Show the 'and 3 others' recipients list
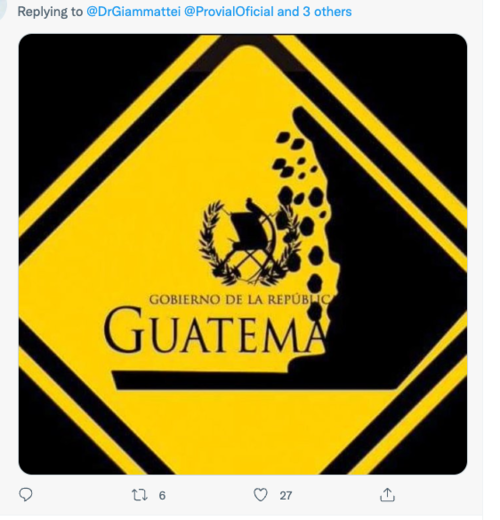The width and height of the screenshot is (500, 520). (314, 12)
